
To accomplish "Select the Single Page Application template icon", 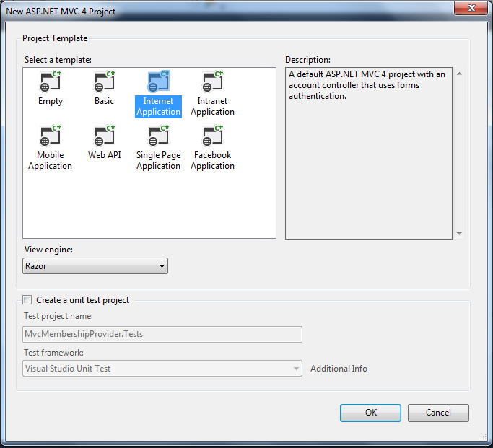I will tap(159, 136).
